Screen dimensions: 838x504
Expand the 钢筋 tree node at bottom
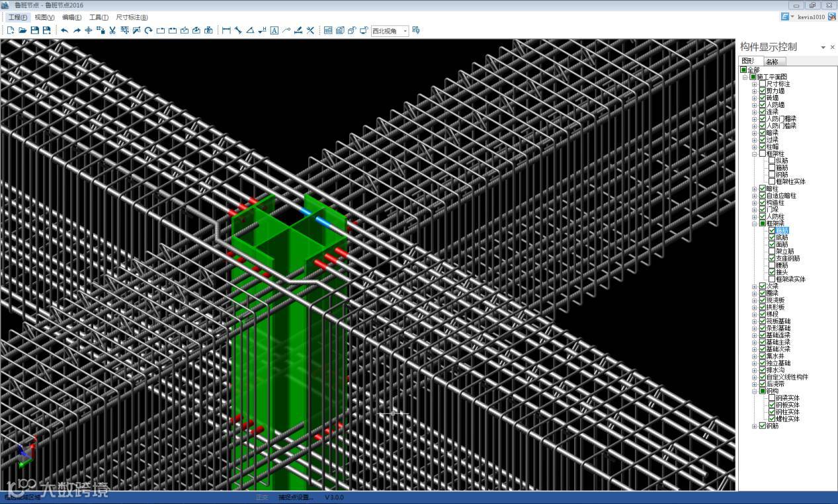tap(754, 426)
